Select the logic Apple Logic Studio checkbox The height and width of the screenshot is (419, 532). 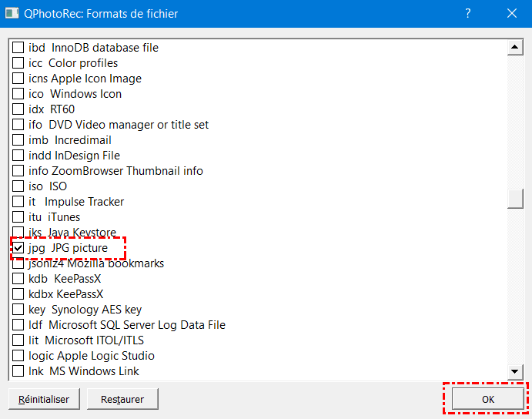click(18, 356)
